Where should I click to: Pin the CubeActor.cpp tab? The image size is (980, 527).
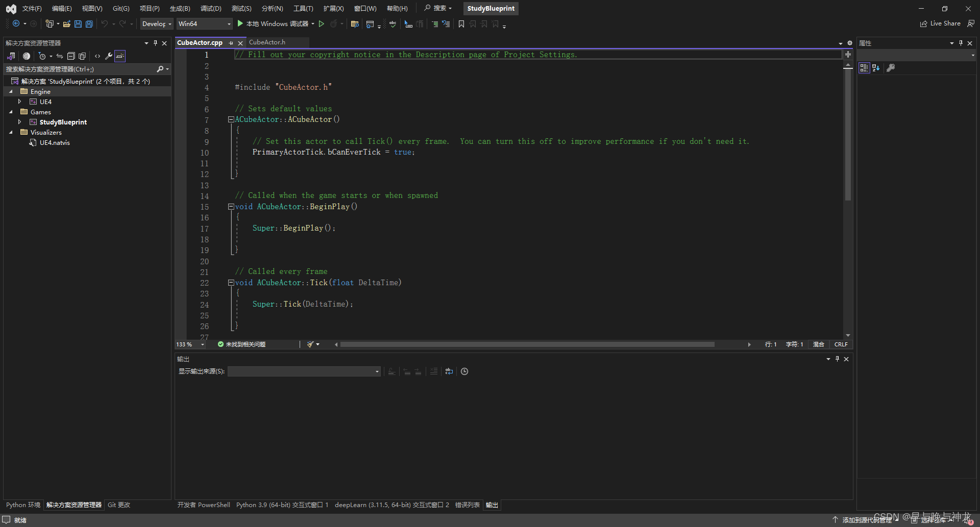pyautogui.click(x=231, y=43)
